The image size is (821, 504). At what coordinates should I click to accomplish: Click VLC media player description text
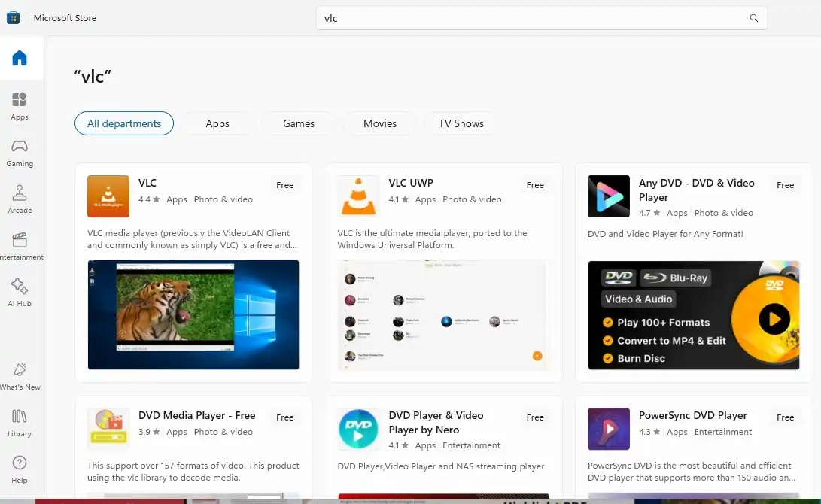192,239
